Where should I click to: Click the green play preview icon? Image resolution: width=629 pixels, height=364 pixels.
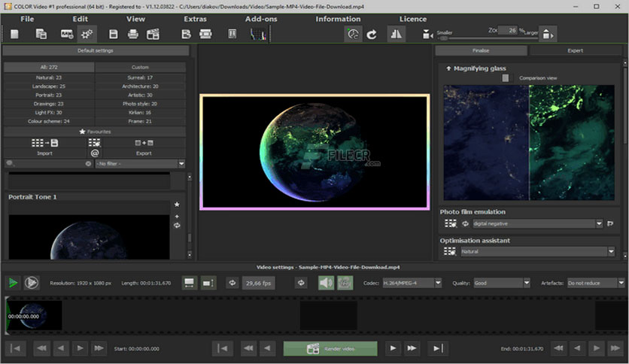pos(13,283)
